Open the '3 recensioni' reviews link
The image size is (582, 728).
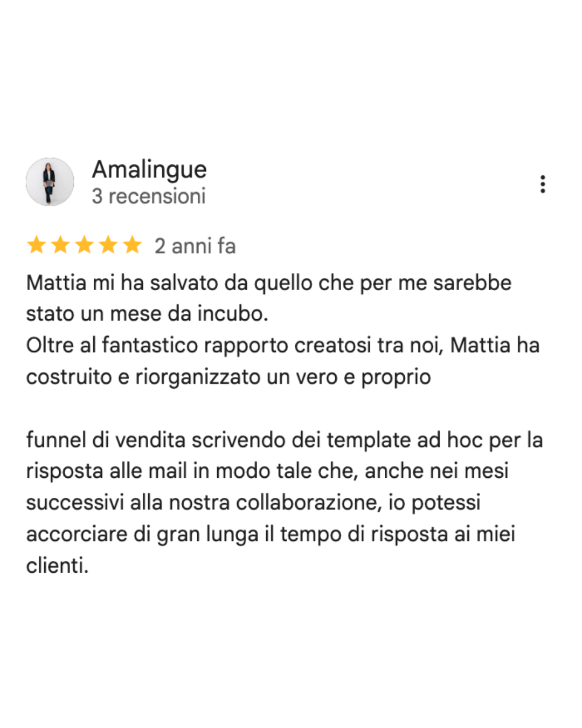(149, 196)
